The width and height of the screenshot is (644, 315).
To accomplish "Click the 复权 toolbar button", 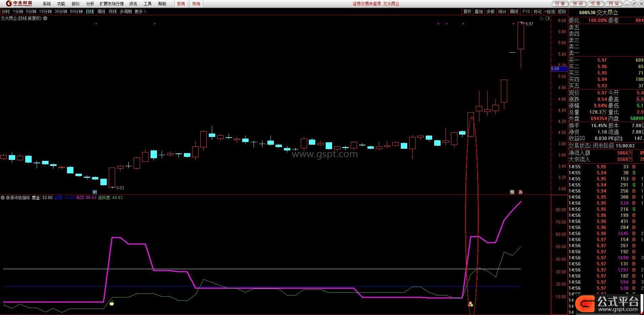I will click(467, 11).
